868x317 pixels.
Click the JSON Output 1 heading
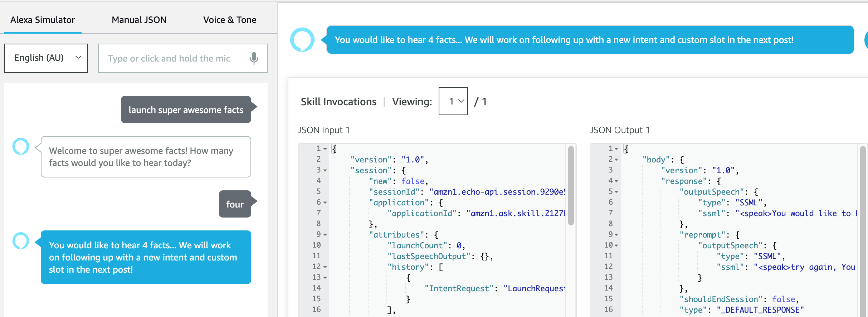coord(620,130)
